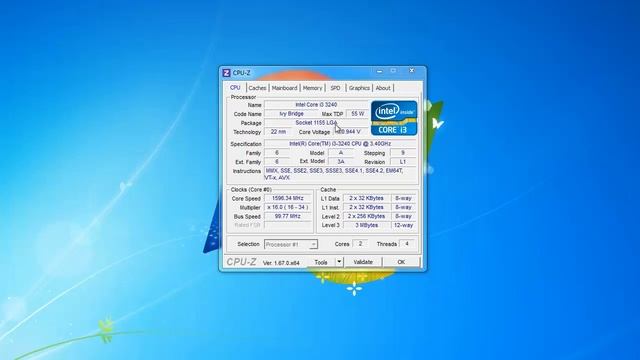Click the Socket 1155 LGA package value
640x360 pixels.
pos(316,123)
